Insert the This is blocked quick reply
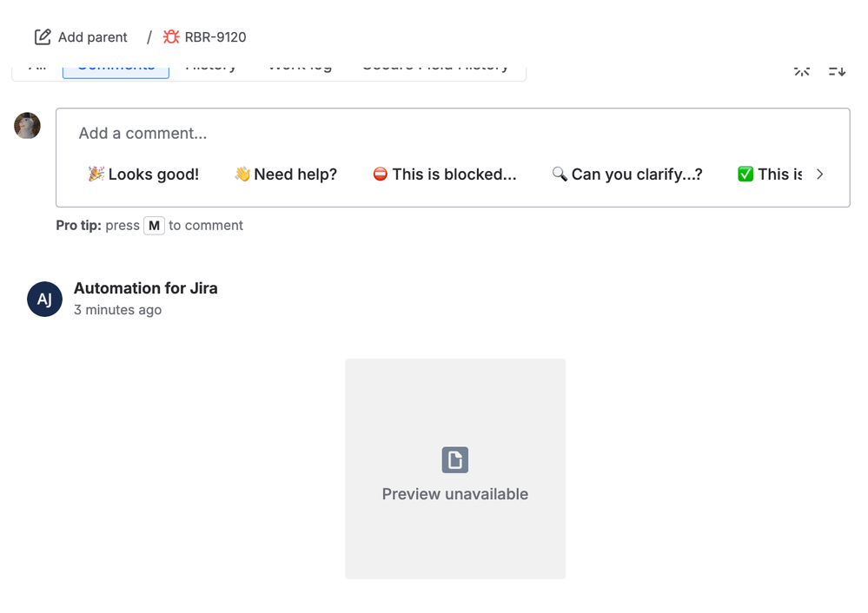 pyautogui.click(x=445, y=174)
